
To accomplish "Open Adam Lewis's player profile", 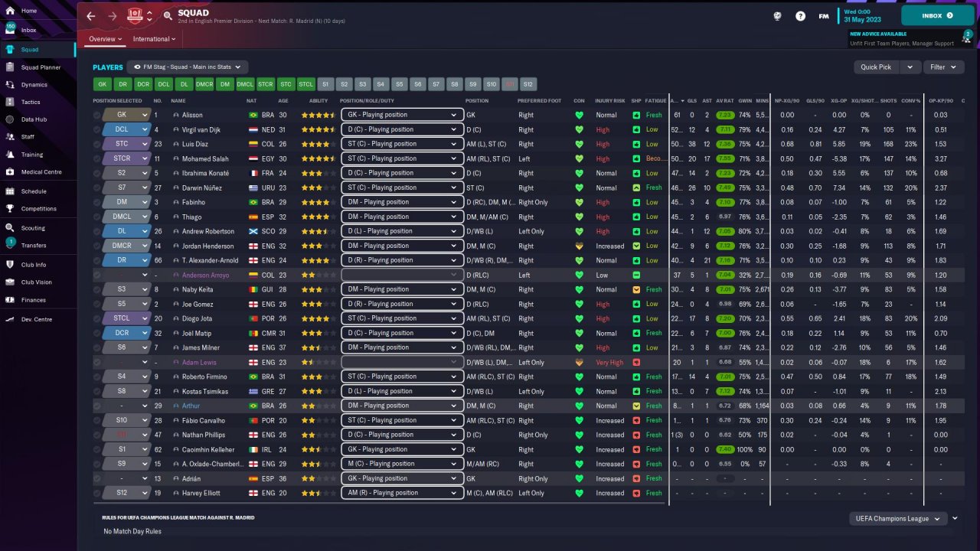I will pos(199,362).
